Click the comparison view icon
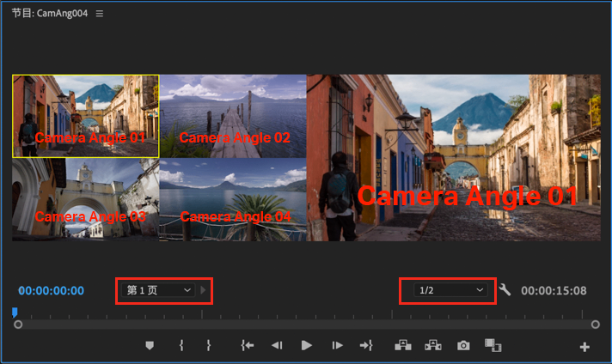612x364 pixels. click(493, 345)
